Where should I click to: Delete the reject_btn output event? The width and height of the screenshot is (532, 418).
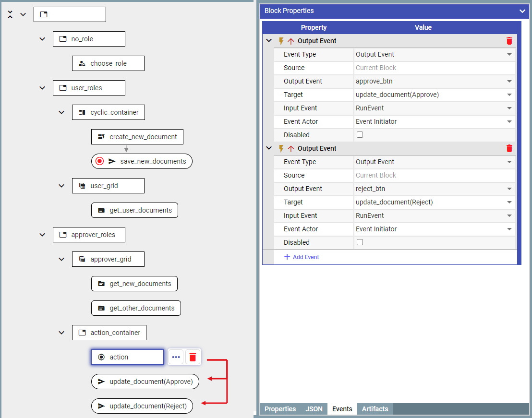coord(509,149)
